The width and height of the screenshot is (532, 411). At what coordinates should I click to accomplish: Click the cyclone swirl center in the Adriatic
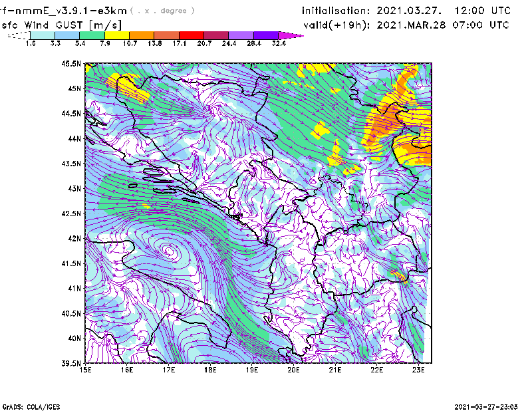(x=169, y=251)
